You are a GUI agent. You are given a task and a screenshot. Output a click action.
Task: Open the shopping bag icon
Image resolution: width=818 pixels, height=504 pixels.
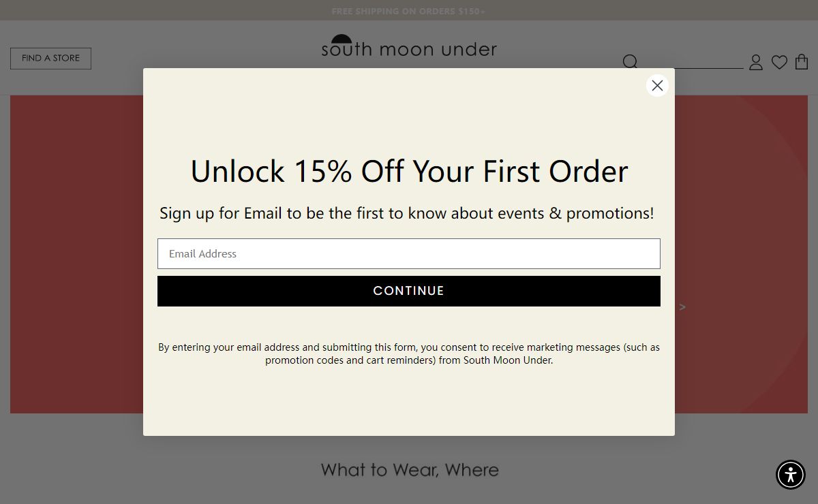tap(802, 62)
